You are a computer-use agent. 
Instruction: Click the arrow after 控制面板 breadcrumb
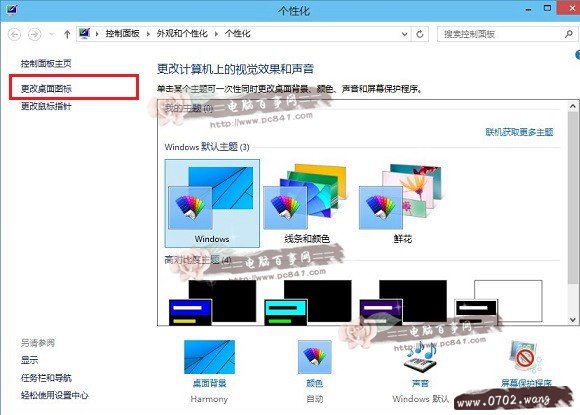(x=148, y=34)
